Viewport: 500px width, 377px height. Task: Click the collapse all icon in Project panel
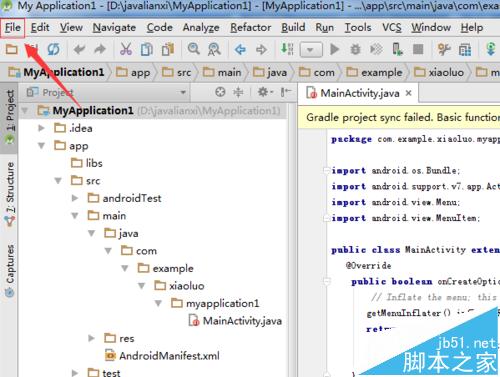[238, 92]
